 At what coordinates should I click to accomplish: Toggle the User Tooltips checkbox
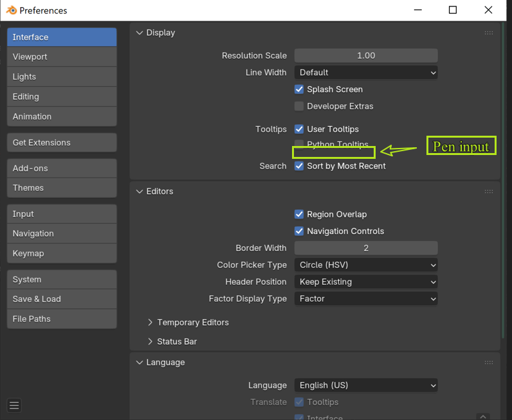click(x=299, y=129)
